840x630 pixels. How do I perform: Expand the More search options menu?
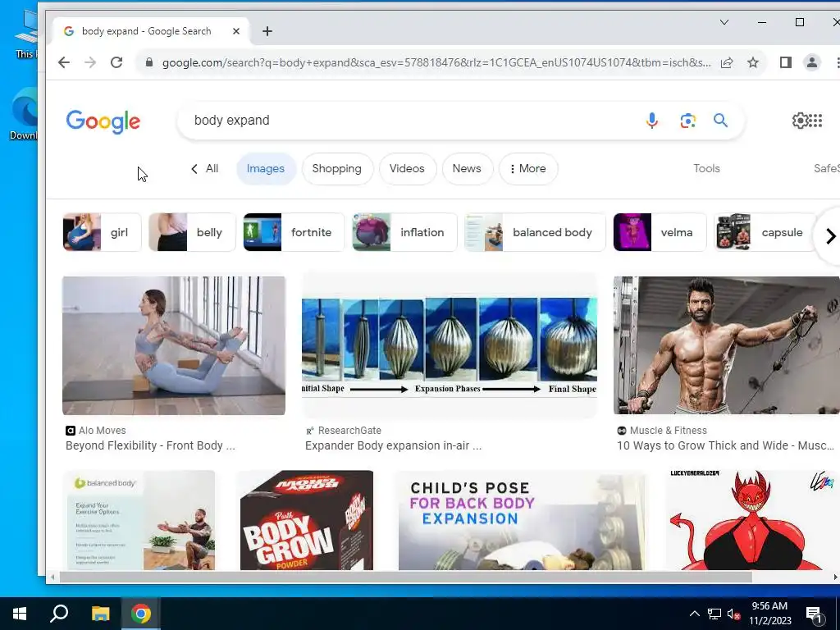pyautogui.click(x=527, y=169)
